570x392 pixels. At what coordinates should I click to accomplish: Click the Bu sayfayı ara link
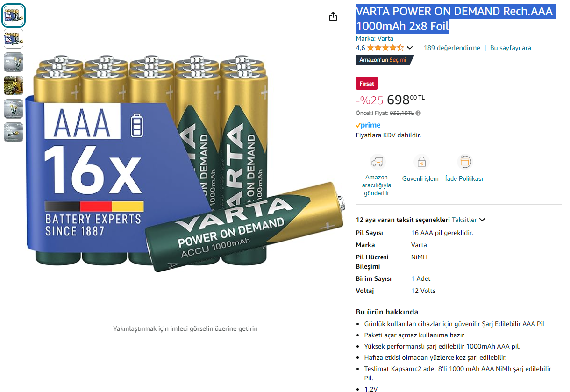(x=510, y=48)
